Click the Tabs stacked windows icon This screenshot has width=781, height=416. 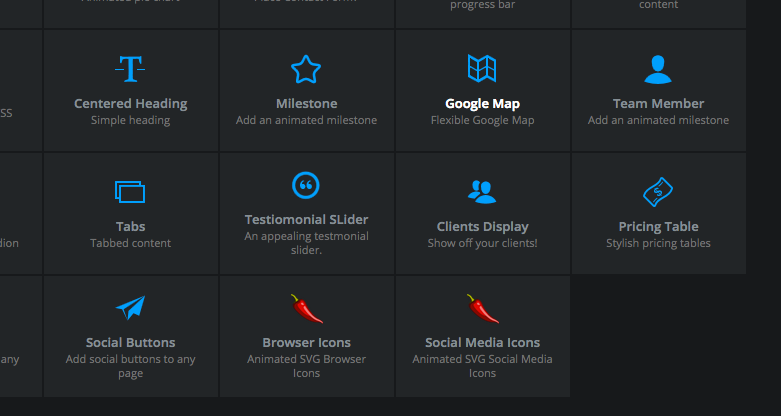130,191
